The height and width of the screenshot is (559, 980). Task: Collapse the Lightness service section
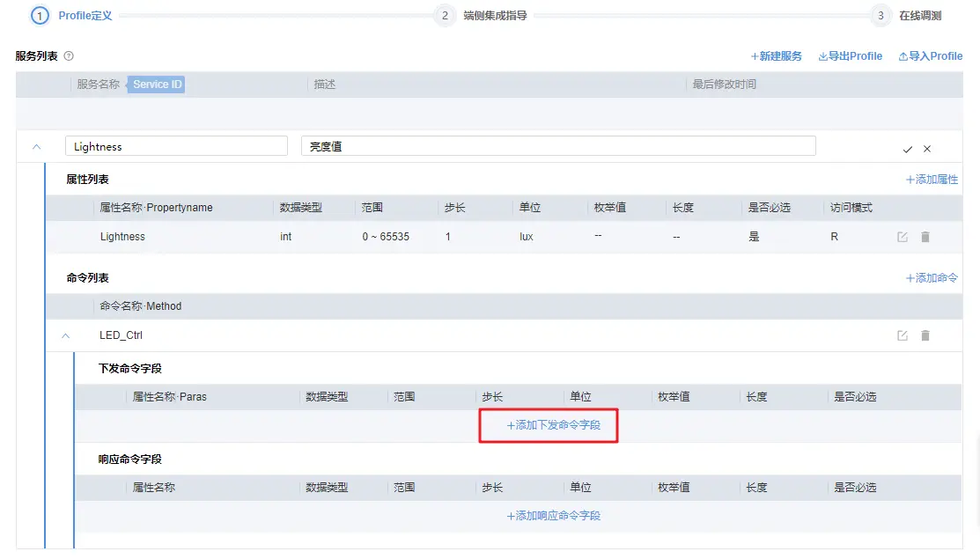(36, 147)
